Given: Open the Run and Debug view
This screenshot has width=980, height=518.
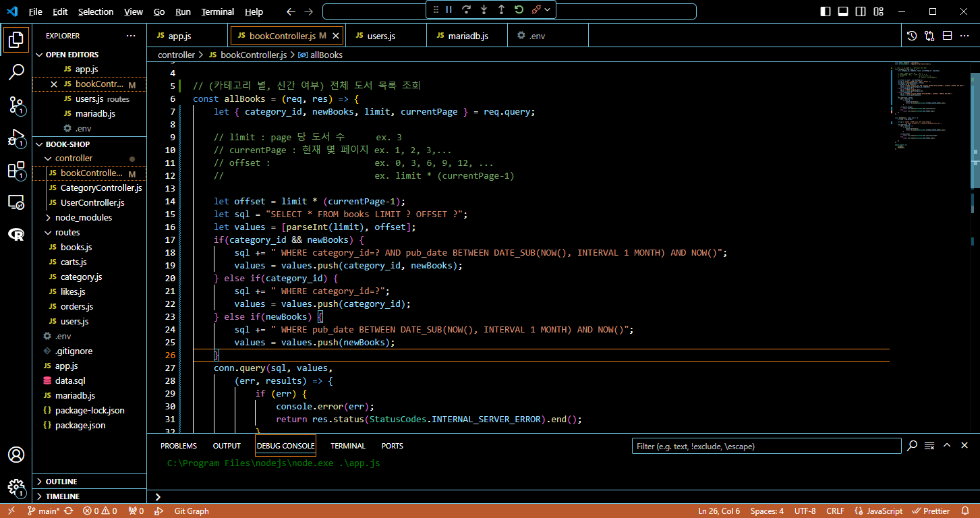Looking at the screenshot, I should pyautogui.click(x=16, y=138).
